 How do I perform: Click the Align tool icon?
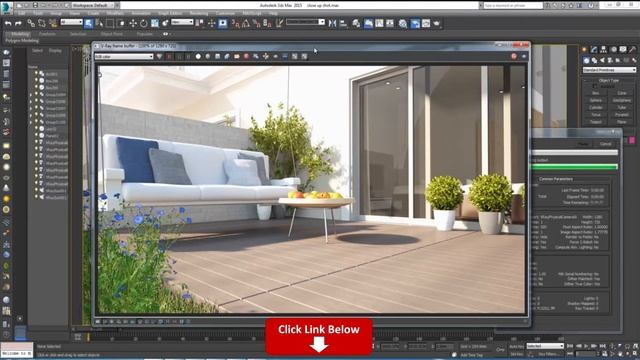click(x=343, y=23)
